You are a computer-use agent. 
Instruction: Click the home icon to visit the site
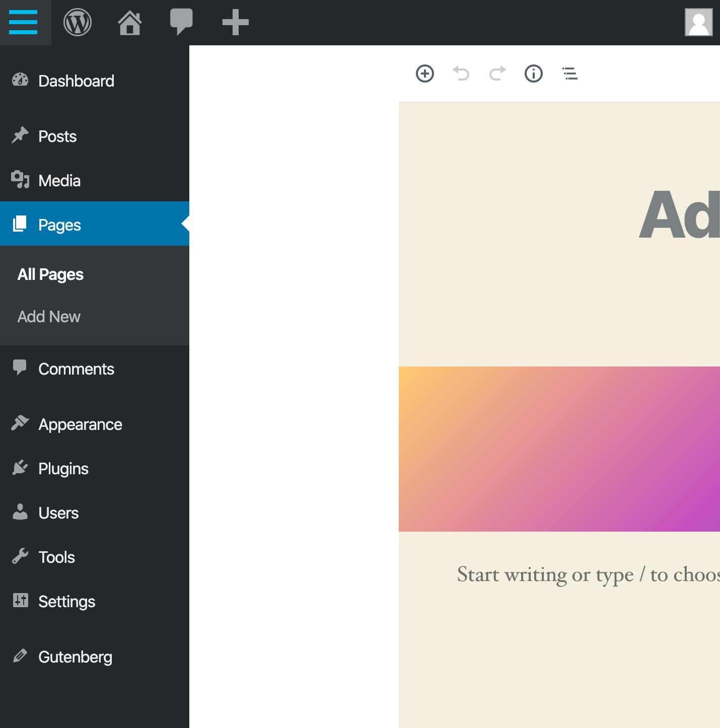point(129,22)
